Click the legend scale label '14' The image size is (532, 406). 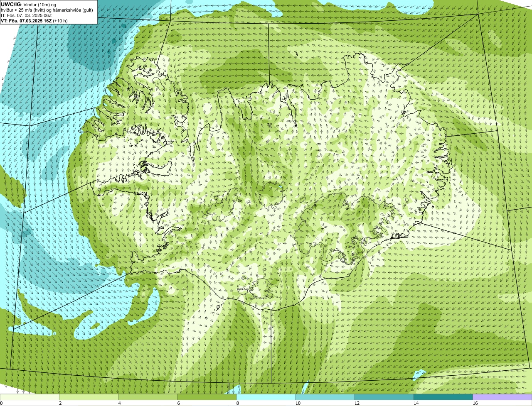pyautogui.click(x=416, y=403)
